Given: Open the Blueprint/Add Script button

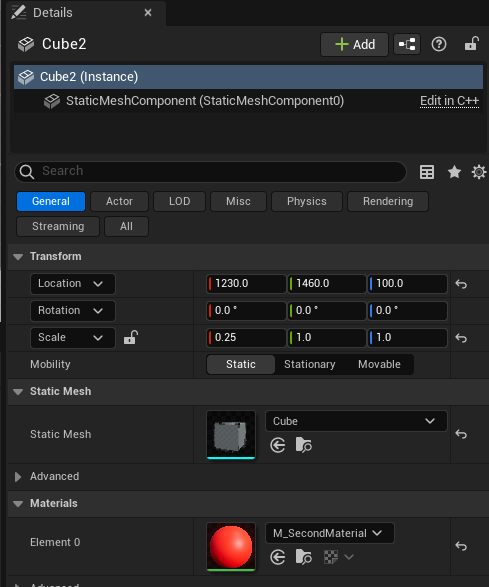Looking at the screenshot, I should tap(407, 44).
